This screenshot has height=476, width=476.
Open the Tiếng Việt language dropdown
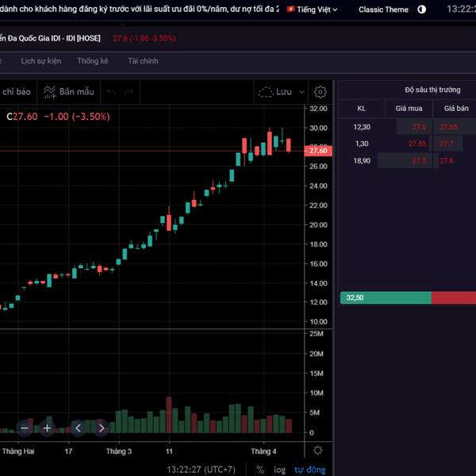(313, 10)
